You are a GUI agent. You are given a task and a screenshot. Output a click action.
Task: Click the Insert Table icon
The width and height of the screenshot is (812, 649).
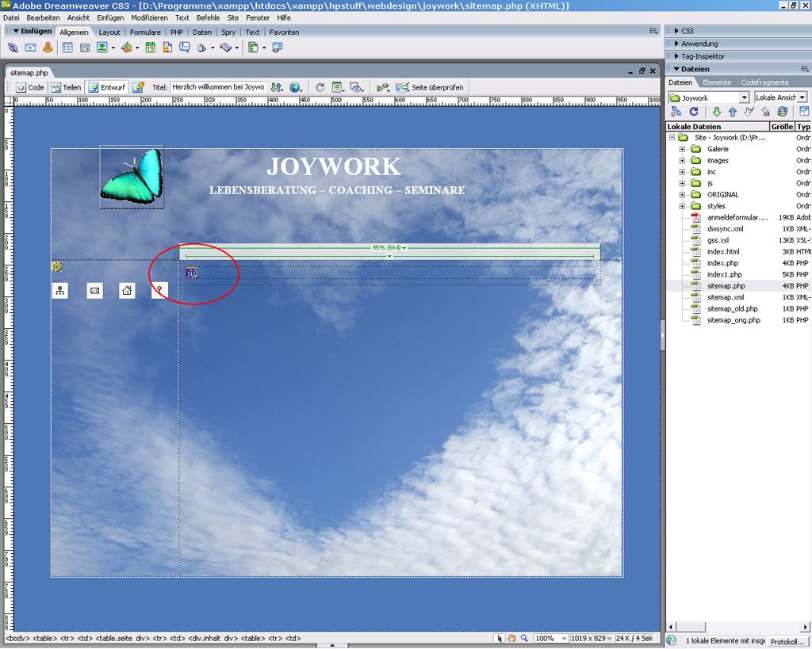(67, 48)
